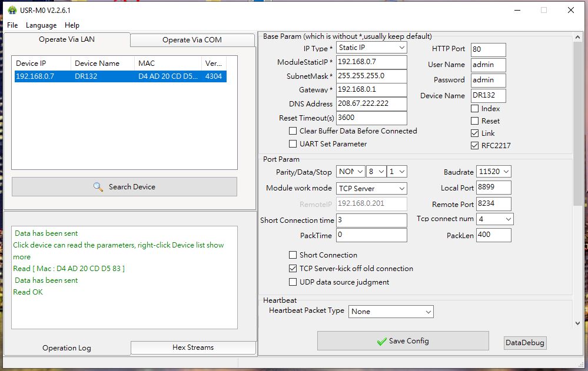
Task: Click the 'Read OK' log line
Action: (28, 292)
